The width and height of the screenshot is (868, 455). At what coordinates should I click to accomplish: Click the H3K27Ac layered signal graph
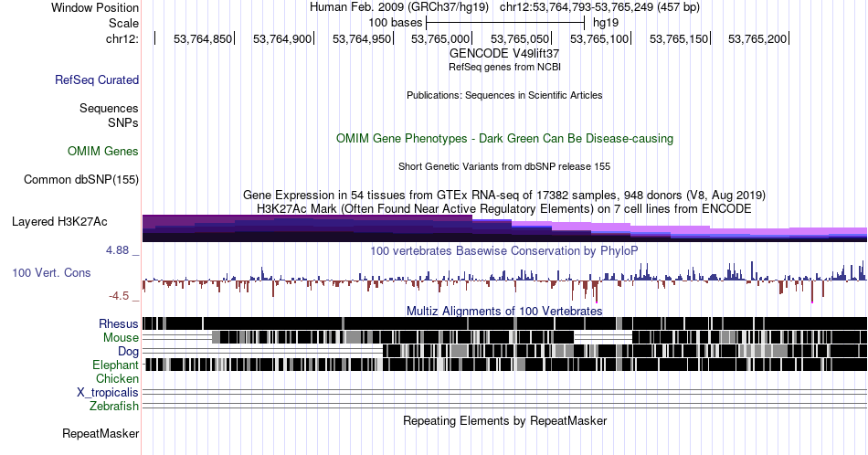click(504, 228)
